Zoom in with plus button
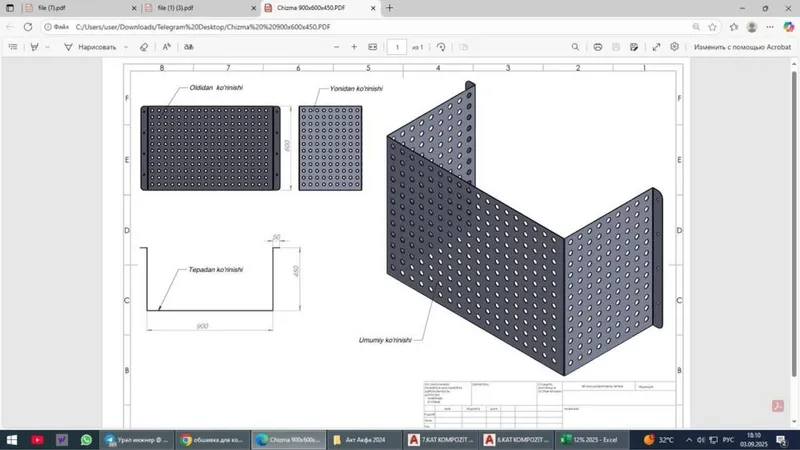 click(x=354, y=47)
